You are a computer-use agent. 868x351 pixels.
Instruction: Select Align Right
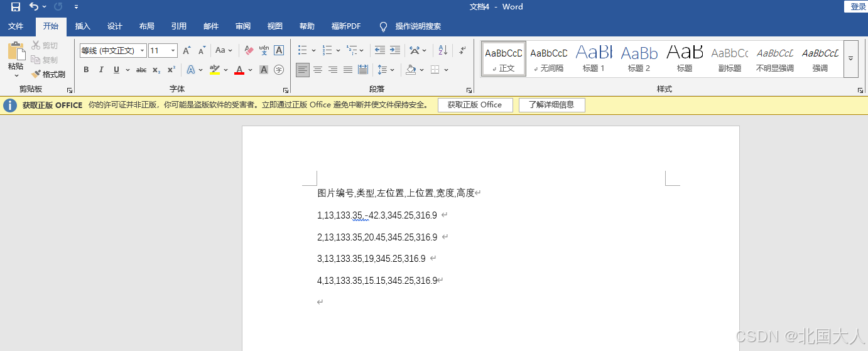coord(333,70)
